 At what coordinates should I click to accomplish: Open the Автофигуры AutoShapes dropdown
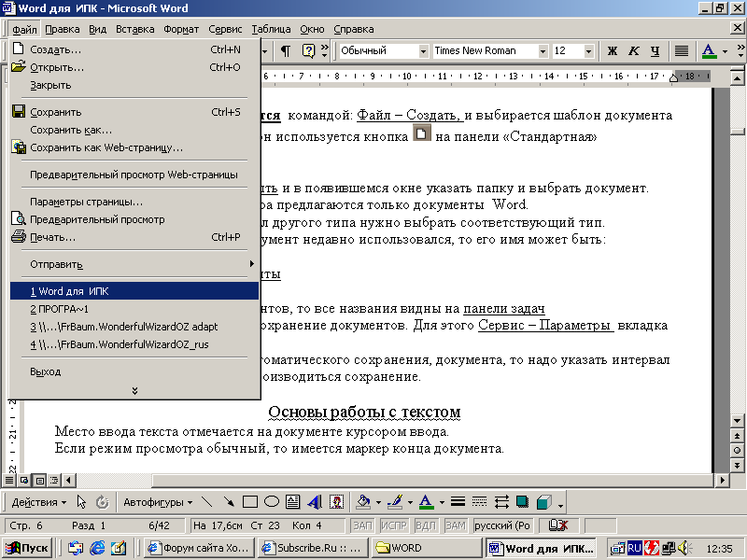[158, 502]
